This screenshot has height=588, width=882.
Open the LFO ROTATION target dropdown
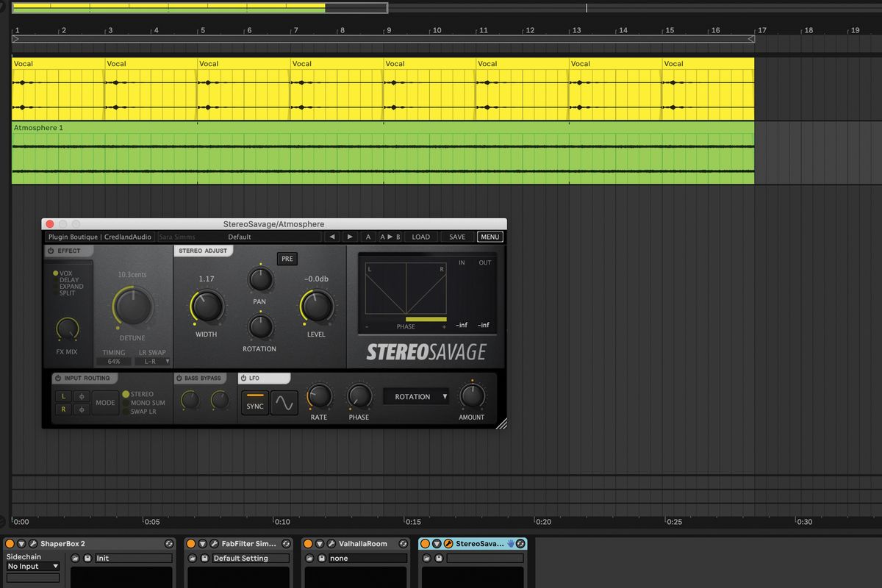pos(416,396)
